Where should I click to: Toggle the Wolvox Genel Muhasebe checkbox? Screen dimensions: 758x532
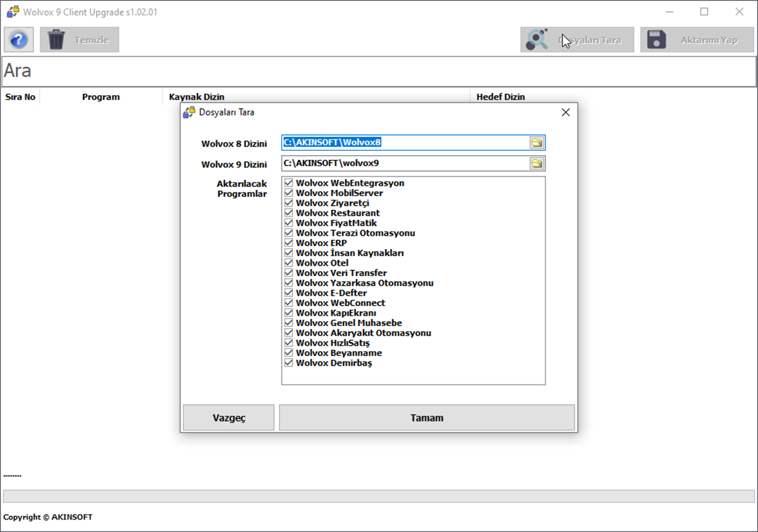(289, 323)
